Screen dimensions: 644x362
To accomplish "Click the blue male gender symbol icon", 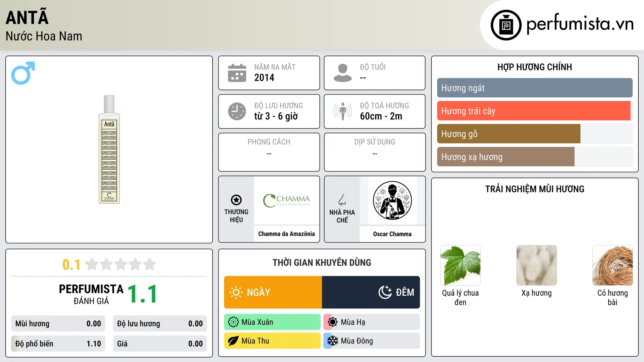I will 23,73.
